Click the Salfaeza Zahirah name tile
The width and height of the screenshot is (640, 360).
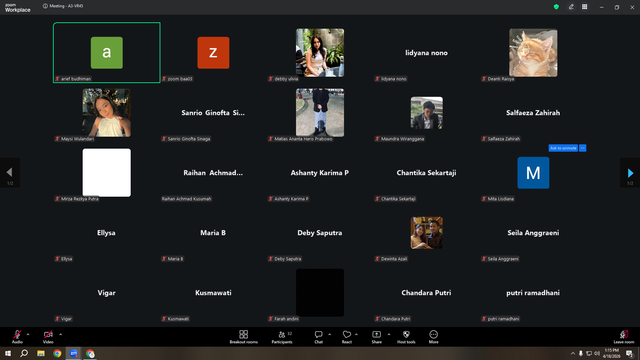click(x=533, y=113)
